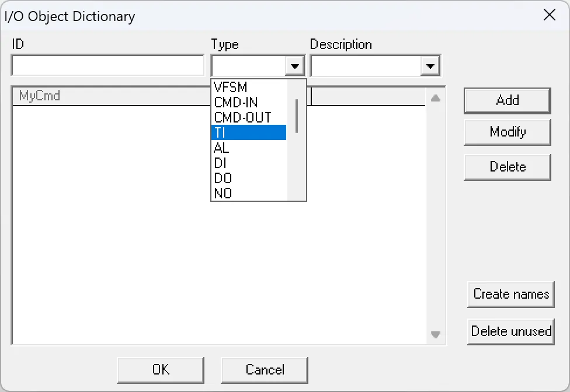
Task: Click the Modify button
Action: [x=506, y=132]
